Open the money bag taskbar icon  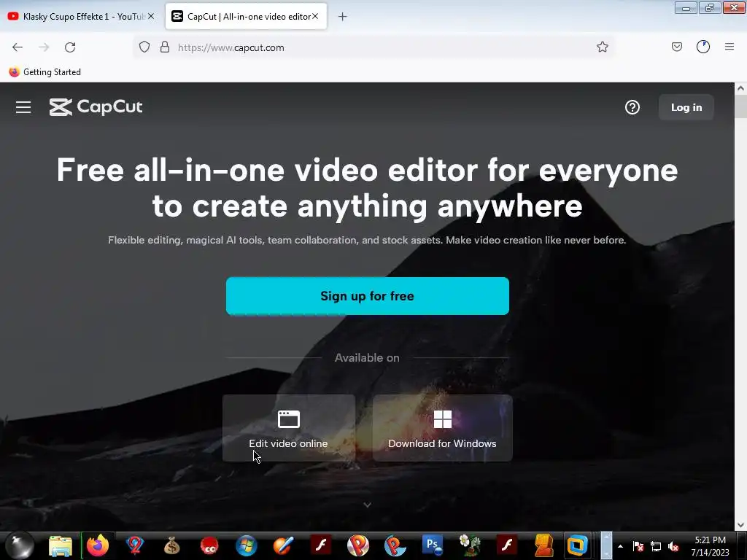pos(172,545)
